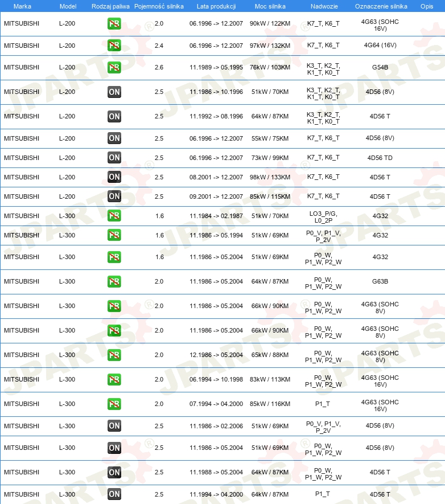
Task: Click the Nadwozie column header
Action: click(324, 6)
